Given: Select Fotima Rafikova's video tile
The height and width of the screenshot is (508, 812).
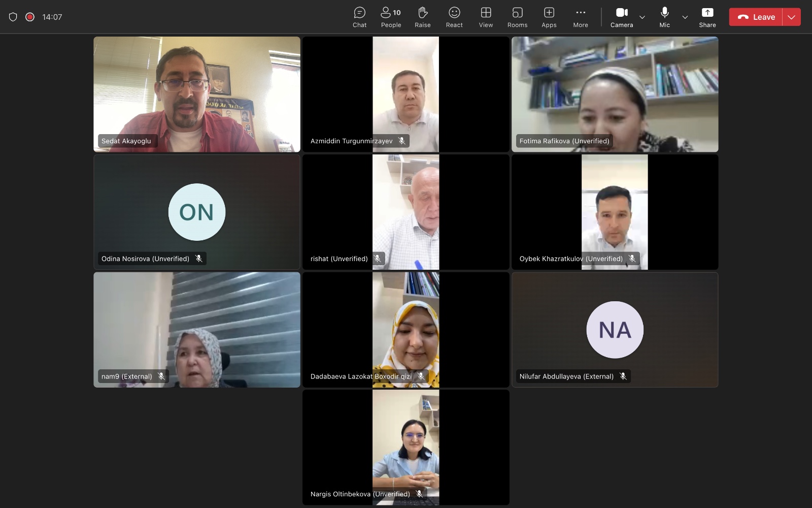Looking at the screenshot, I should [x=615, y=94].
